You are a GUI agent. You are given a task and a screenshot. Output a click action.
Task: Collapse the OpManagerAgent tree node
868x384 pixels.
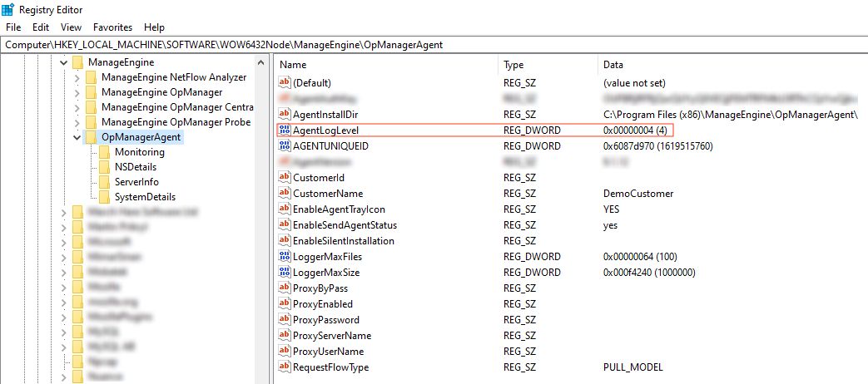tap(77, 137)
